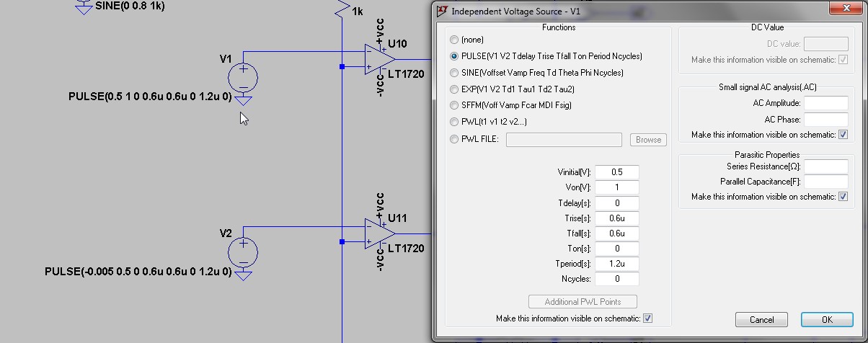Viewport: 868px width, 343px height.
Task: Select the PULSE function option
Action: (x=453, y=56)
